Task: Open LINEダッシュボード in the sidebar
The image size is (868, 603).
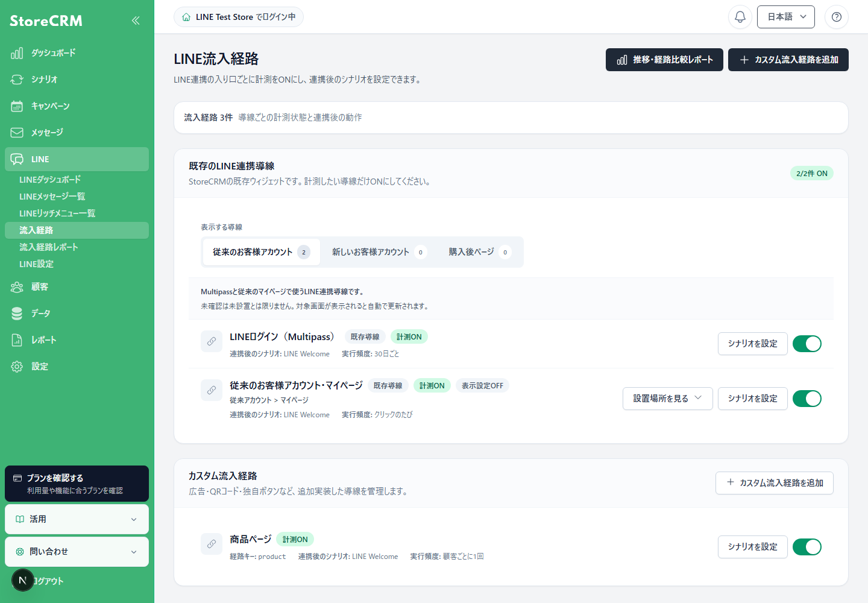Action: click(50, 180)
